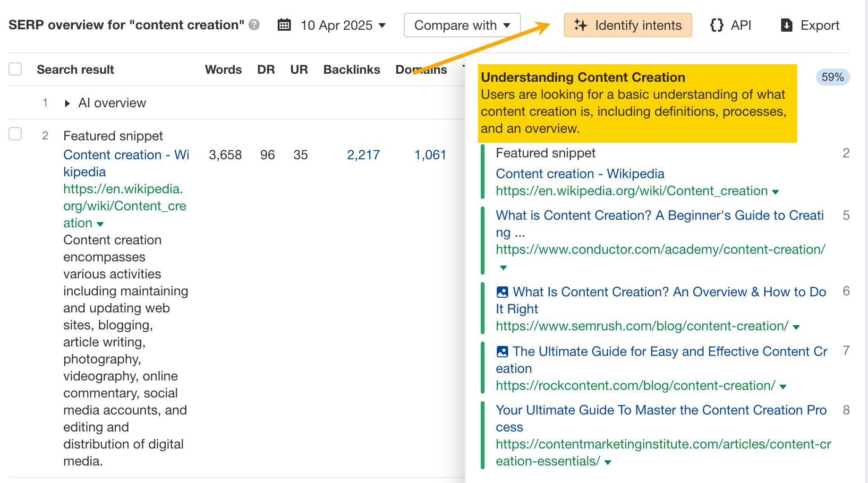868x483 pixels.
Task: Open the caret next to the Wikipedia URL
Action: click(100, 224)
